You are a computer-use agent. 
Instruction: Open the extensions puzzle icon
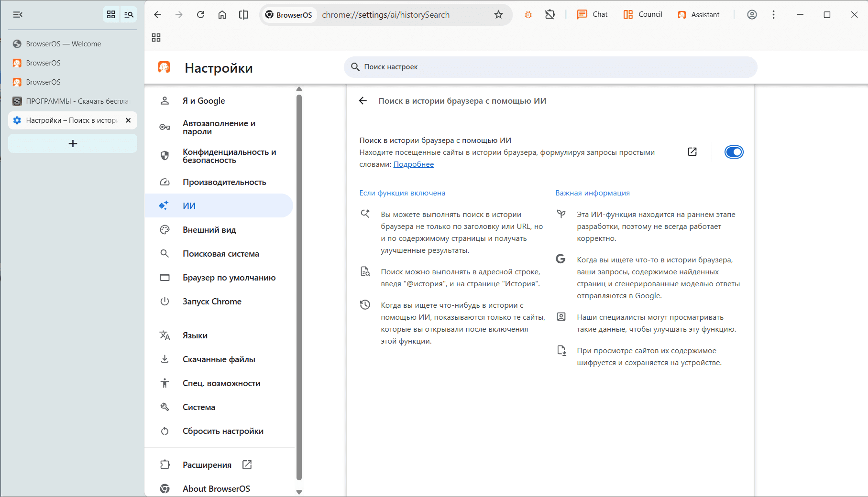click(550, 15)
